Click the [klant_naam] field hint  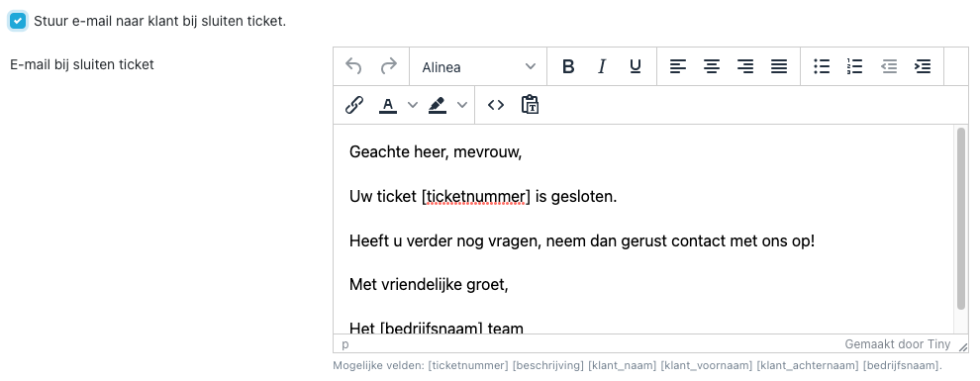point(623,365)
